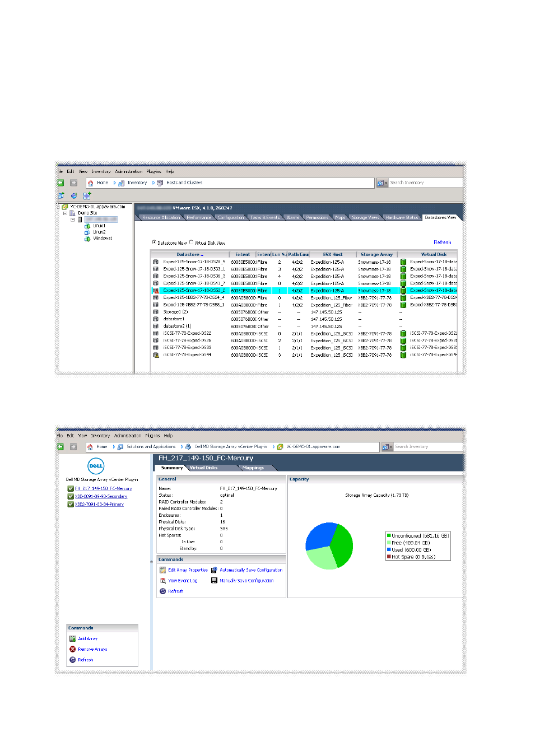Image resolution: width=535 pixels, height=756 pixels.
Task: Click the View Event Log icon
Action: point(162,581)
